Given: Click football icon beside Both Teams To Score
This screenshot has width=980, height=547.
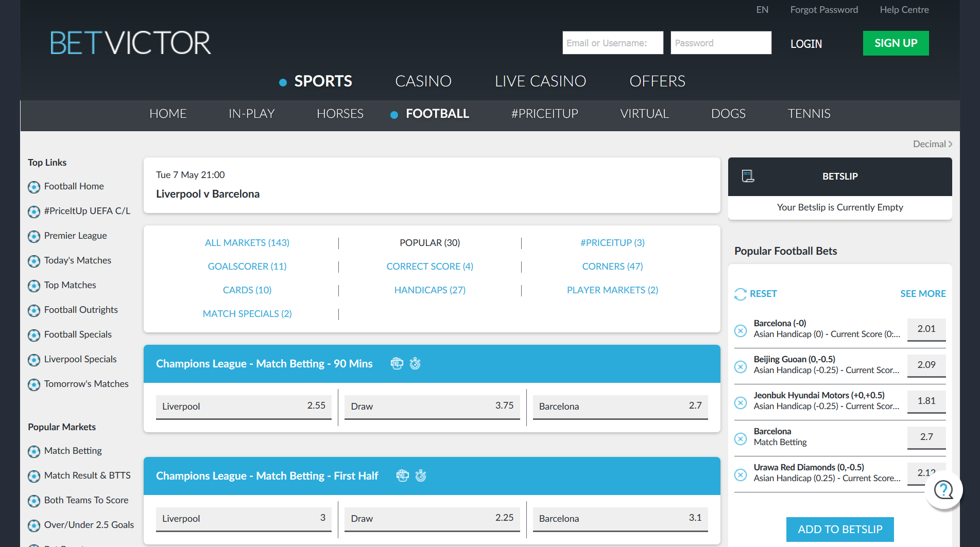Looking at the screenshot, I should 34,501.
